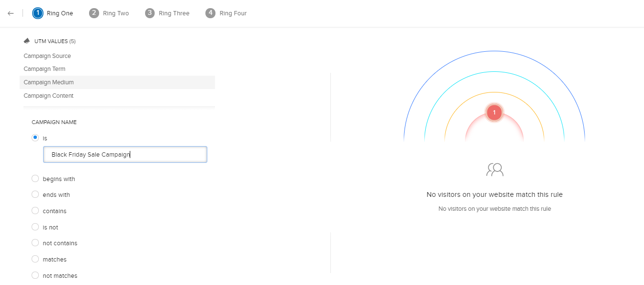Click the campaign name text field
The height and width of the screenshot is (285, 644).
125,155
